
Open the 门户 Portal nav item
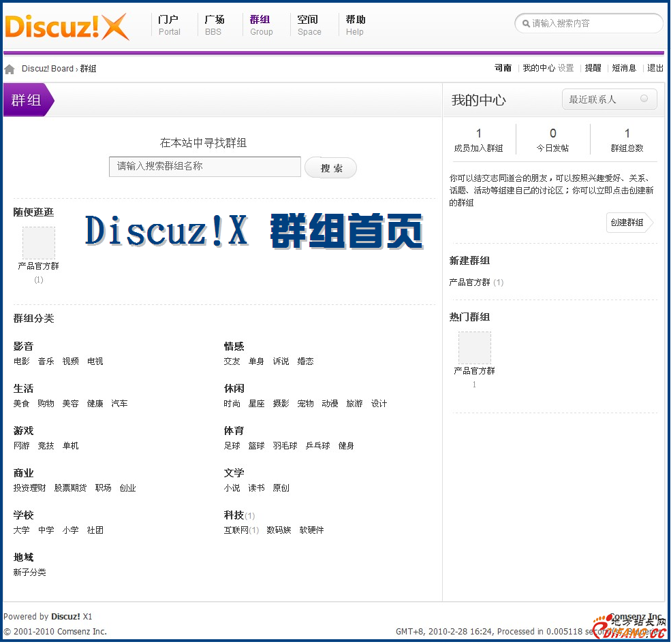click(169, 25)
